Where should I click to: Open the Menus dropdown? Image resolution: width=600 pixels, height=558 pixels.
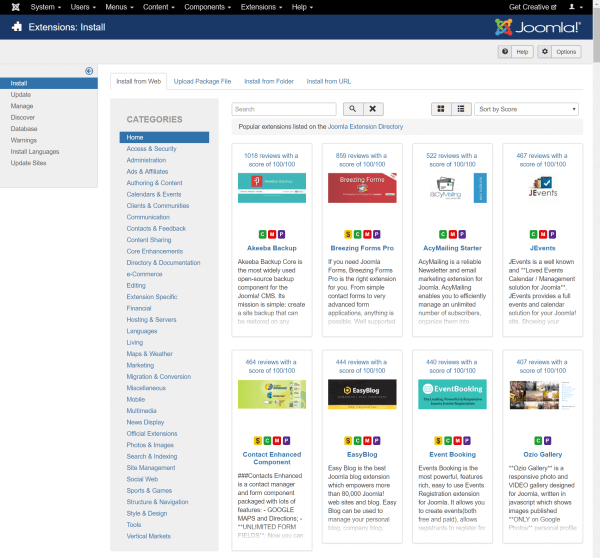click(119, 7)
